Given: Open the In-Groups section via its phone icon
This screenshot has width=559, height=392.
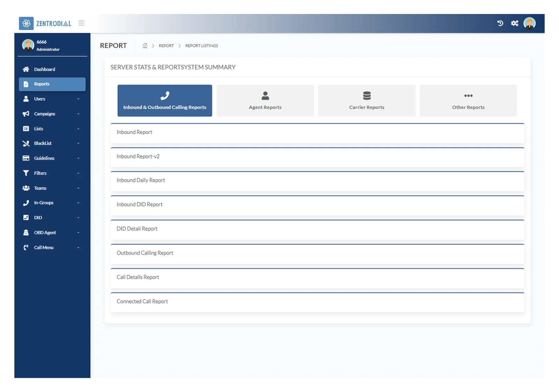Looking at the screenshot, I should pos(26,202).
